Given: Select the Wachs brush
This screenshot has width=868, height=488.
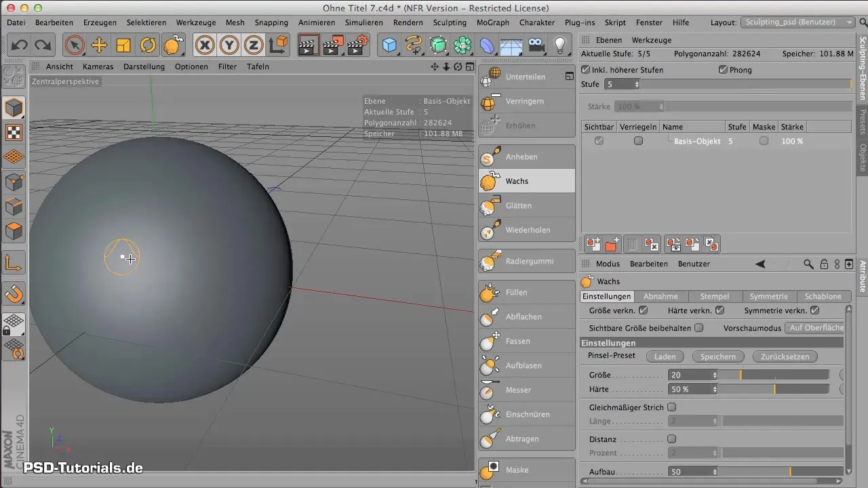Looking at the screenshot, I should tap(526, 181).
